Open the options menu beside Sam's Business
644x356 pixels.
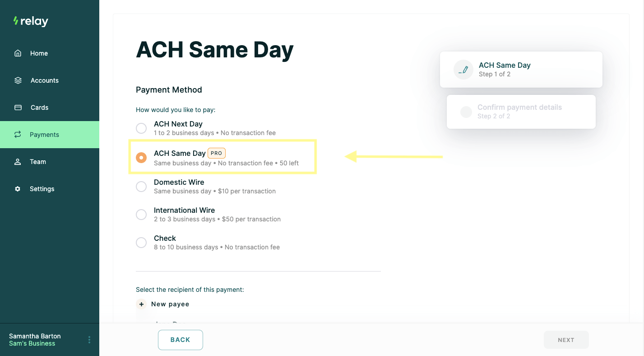pyautogui.click(x=89, y=339)
